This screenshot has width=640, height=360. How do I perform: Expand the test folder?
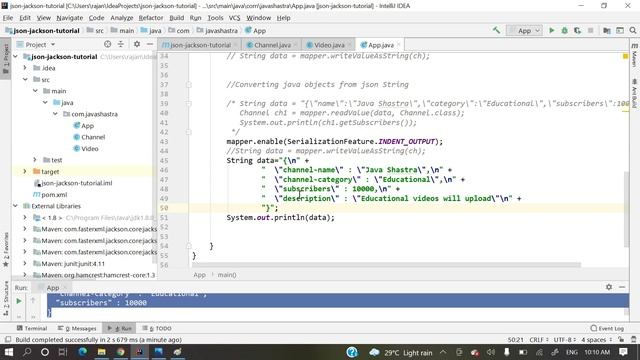(x=35, y=160)
